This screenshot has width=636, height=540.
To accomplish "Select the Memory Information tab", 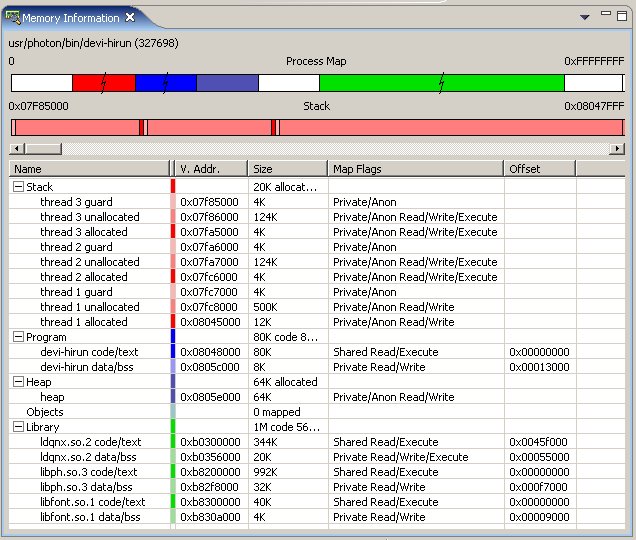I will (x=70, y=18).
